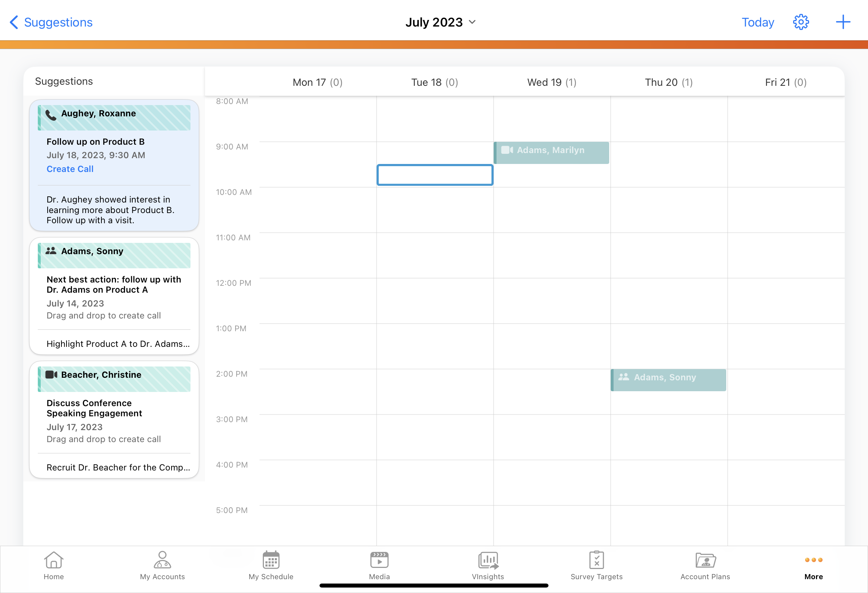Image resolution: width=868 pixels, height=593 pixels.
Task: Open My Accounts in bottom bar
Action: tap(162, 565)
